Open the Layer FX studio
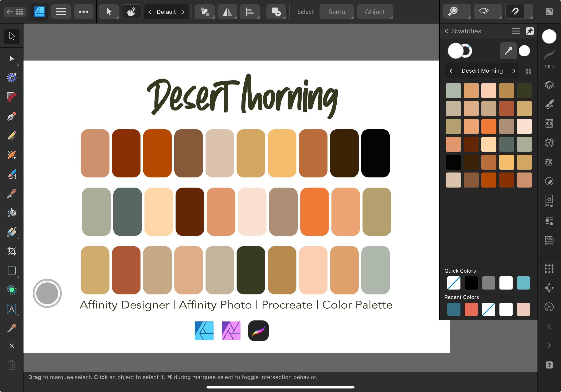 (x=549, y=162)
